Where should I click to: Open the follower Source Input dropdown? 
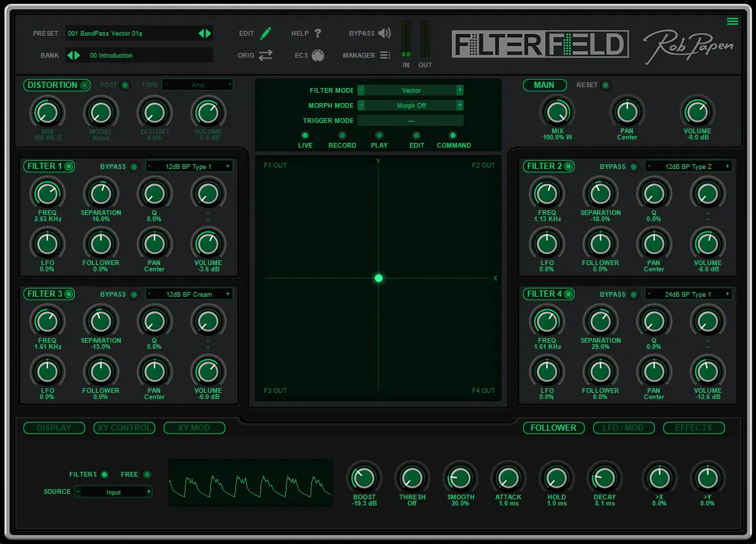(114, 492)
